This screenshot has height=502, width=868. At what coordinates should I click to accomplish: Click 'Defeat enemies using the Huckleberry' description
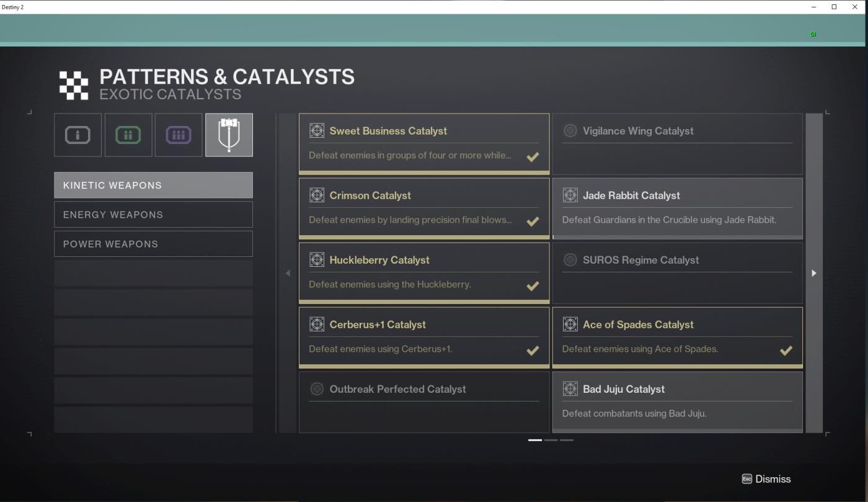click(x=390, y=284)
